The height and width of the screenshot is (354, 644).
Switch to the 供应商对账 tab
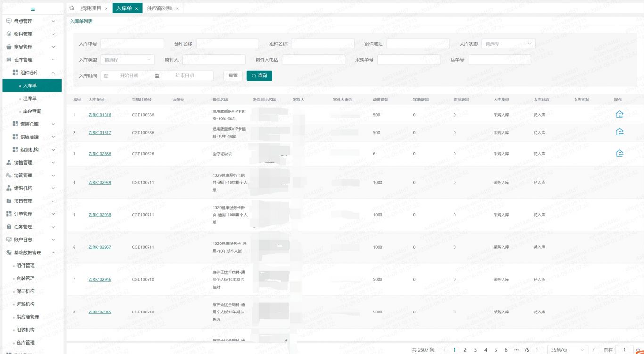point(159,8)
